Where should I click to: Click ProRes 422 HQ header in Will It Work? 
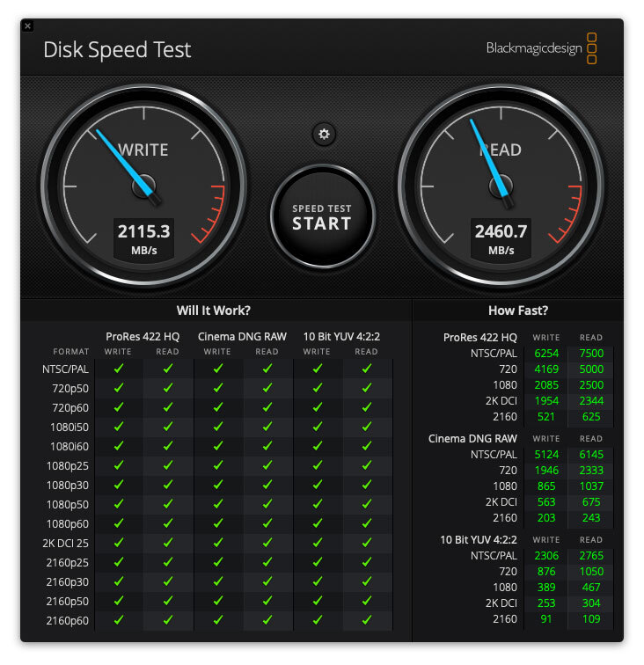click(x=143, y=337)
